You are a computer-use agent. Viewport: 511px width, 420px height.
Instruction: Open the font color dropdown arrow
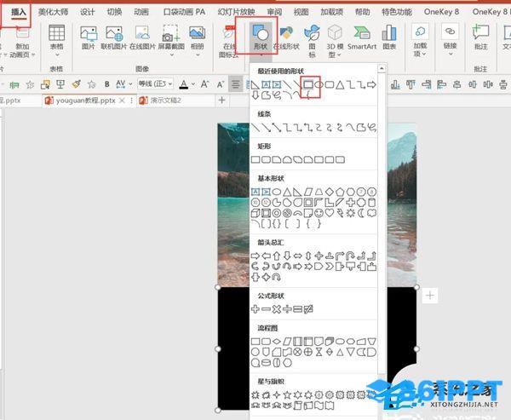(x=193, y=84)
